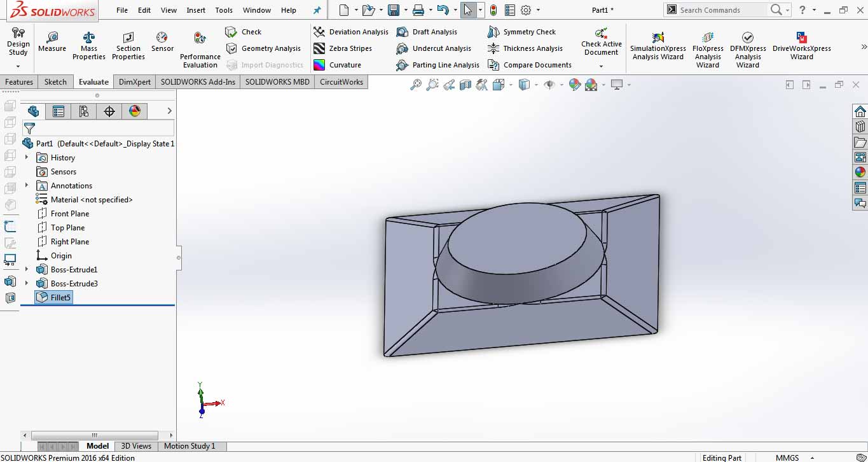Select Material not specified item
The height and width of the screenshot is (462, 868).
(x=85, y=199)
